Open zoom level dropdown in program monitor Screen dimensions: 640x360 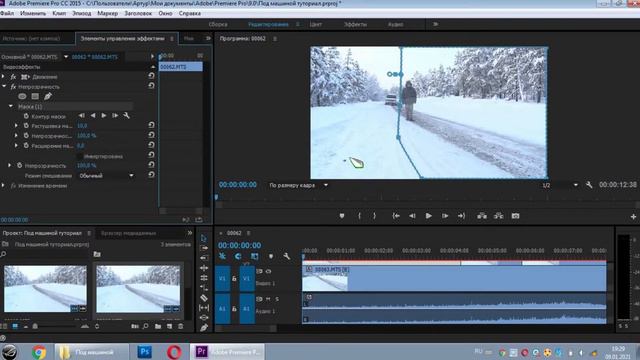[x=298, y=185]
